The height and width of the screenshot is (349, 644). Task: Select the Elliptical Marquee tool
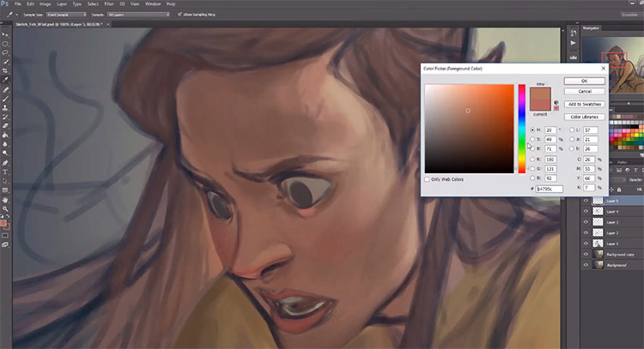click(x=5, y=44)
